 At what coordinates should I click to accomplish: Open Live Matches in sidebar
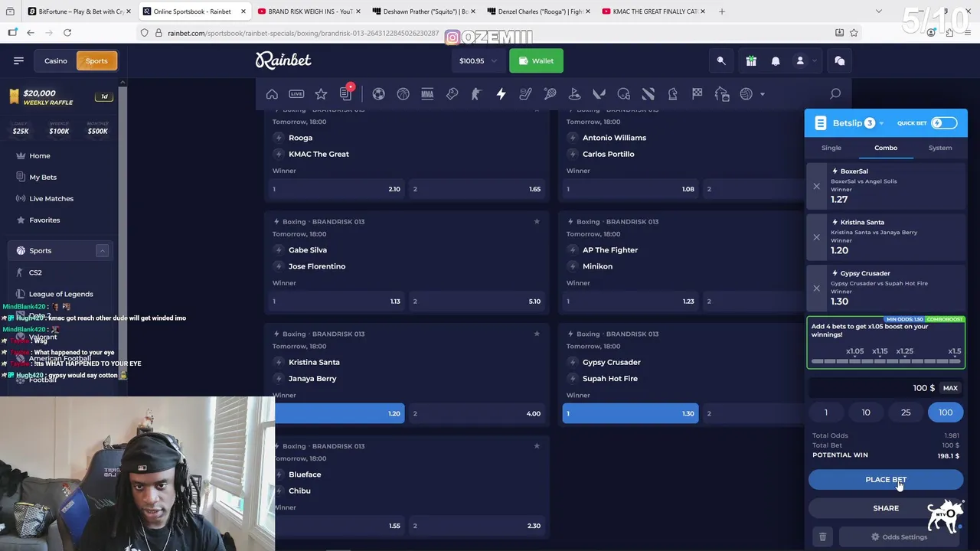[x=51, y=198]
